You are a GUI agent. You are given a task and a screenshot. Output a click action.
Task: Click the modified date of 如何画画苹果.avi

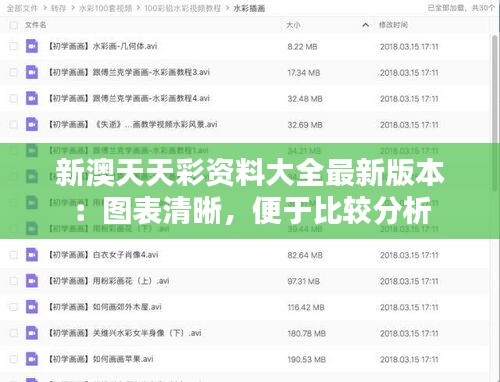[409, 359]
